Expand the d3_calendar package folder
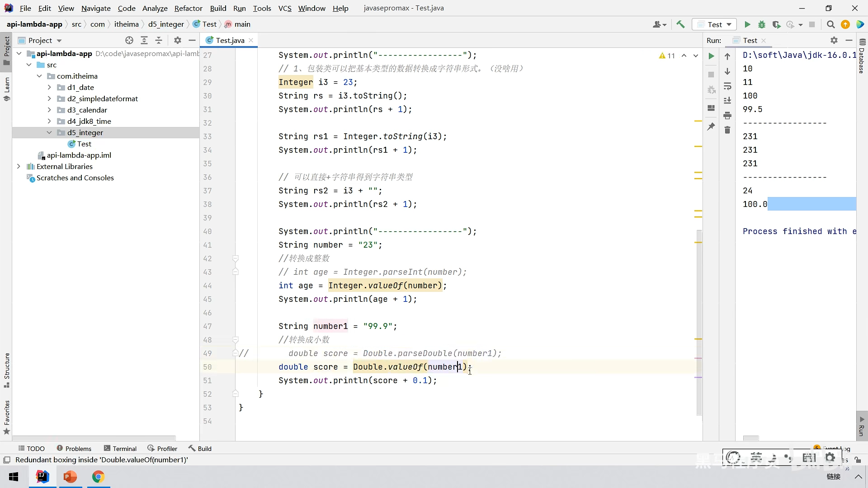This screenshot has height=488, width=868. pos(49,110)
